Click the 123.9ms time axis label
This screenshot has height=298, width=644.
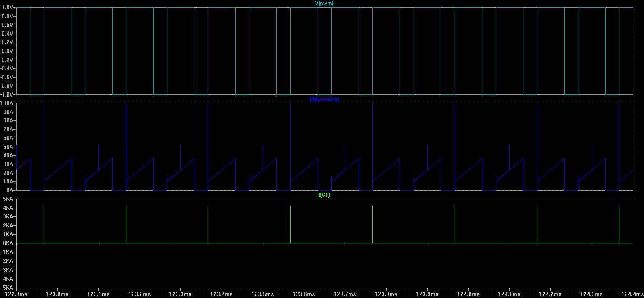point(427,294)
